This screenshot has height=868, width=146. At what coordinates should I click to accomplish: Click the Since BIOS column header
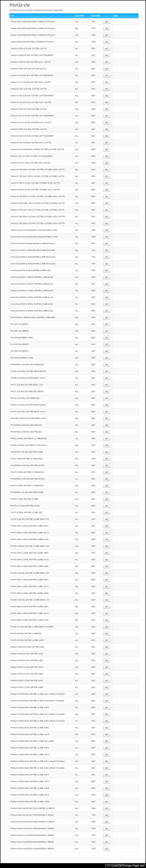[x=96, y=16]
